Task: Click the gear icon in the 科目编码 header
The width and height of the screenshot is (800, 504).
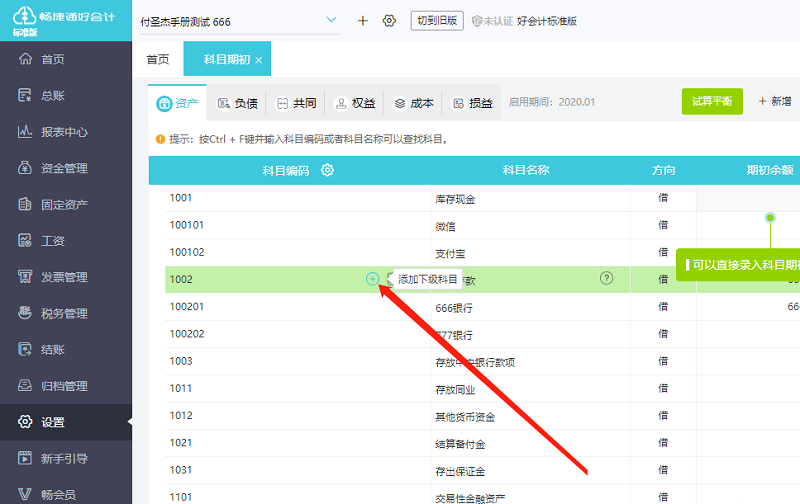Action: [328, 170]
